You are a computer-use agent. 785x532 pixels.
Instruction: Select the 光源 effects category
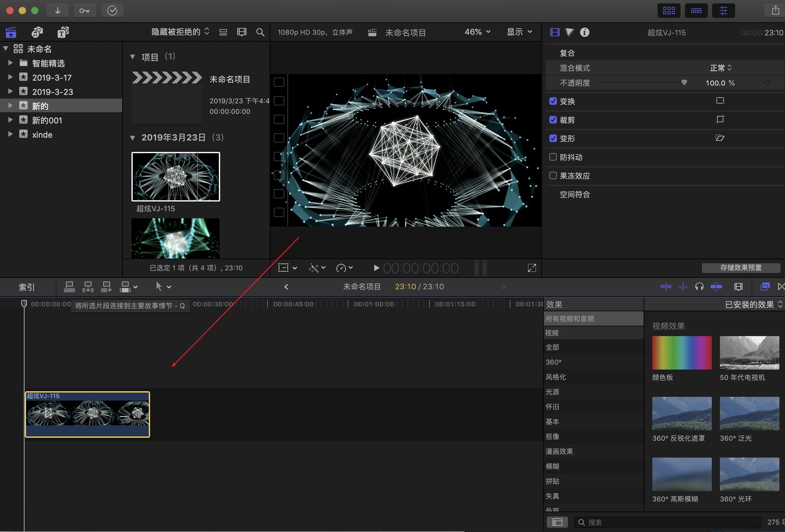pos(593,392)
